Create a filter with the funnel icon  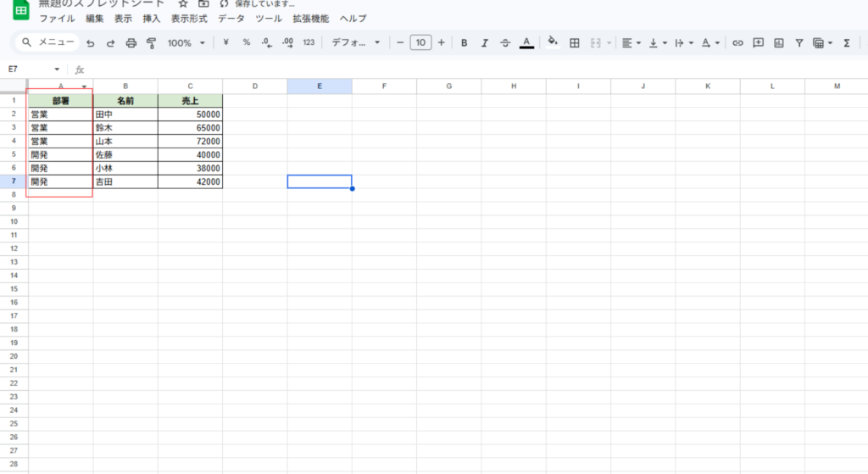[x=798, y=42]
